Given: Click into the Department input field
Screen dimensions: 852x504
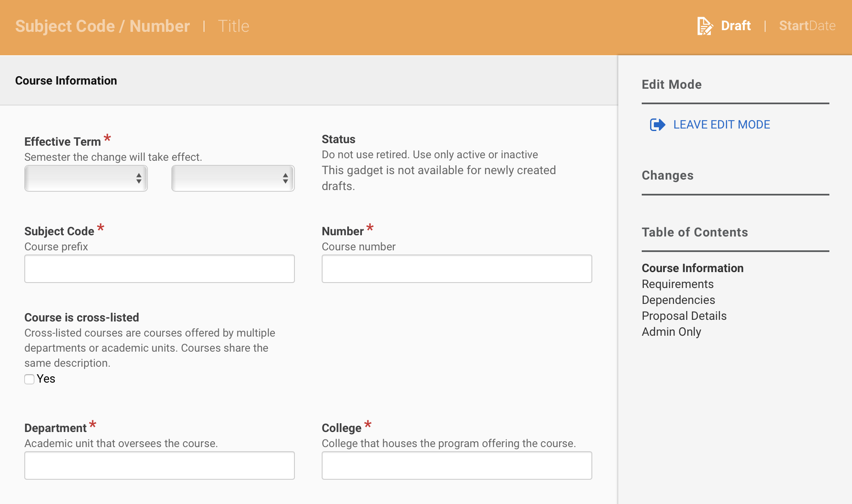Looking at the screenshot, I should coord(160,465).
